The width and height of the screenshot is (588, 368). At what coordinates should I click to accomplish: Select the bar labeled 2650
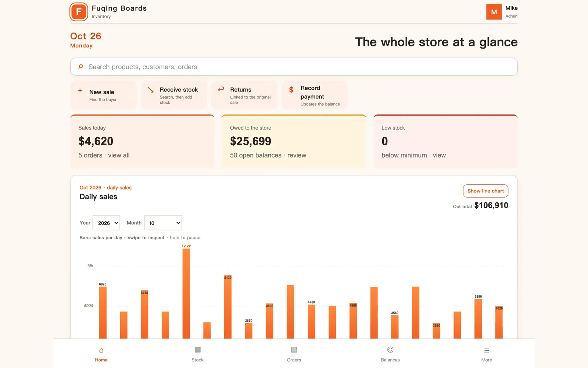click(249, 331)
